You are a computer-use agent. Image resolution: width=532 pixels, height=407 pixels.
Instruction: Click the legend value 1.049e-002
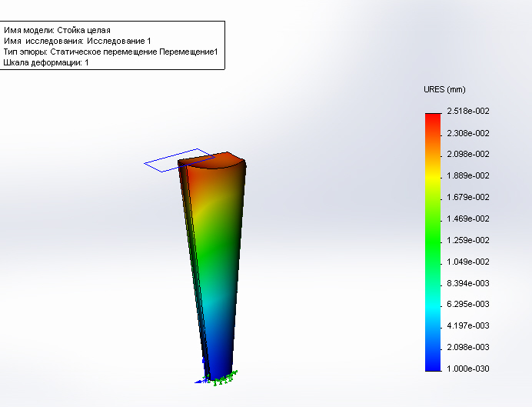coord(468,262)
